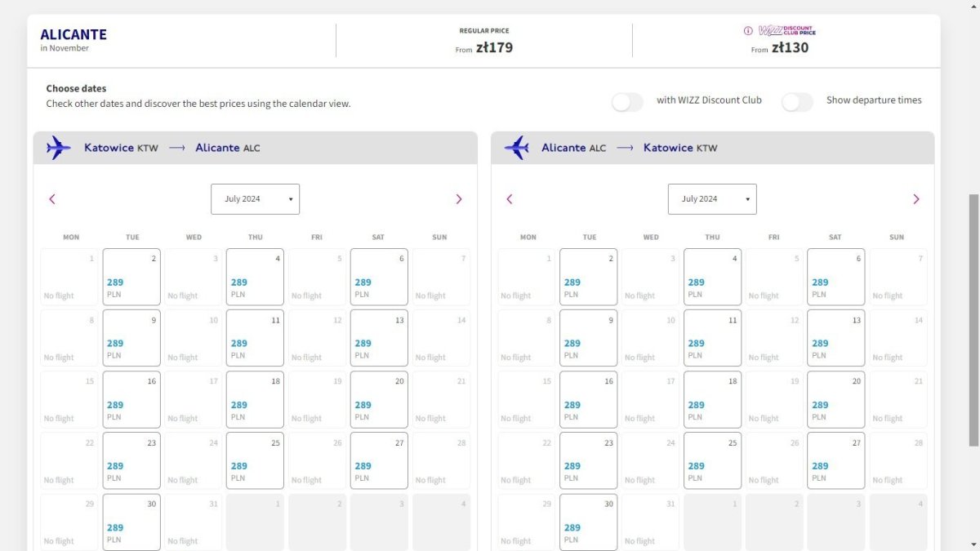Turn on 'Show departure times' switch
The image size is (980, 551).
click(797, 101)
